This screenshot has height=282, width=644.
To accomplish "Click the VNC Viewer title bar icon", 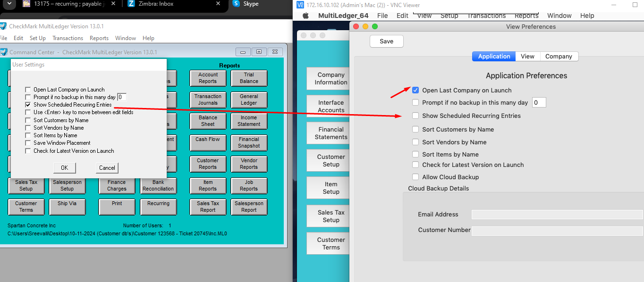I will 300,5.
